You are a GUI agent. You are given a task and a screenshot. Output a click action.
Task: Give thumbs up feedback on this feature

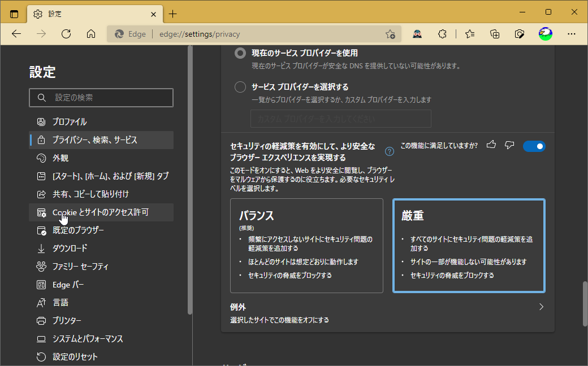click(x=491, y=145)
